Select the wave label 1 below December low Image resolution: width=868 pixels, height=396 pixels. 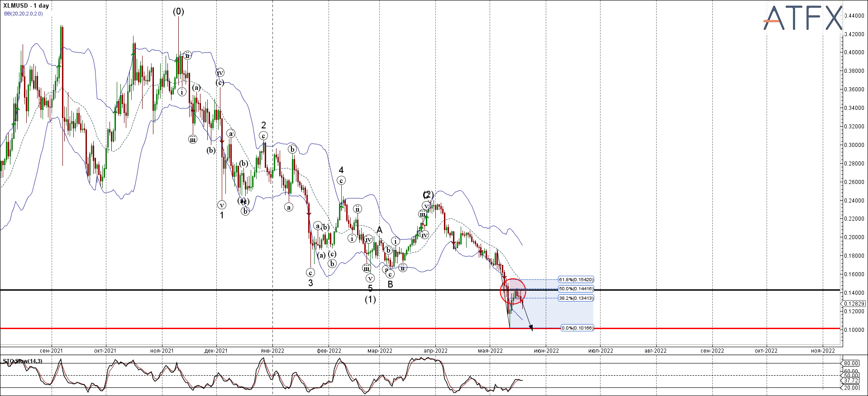[222, 216]
